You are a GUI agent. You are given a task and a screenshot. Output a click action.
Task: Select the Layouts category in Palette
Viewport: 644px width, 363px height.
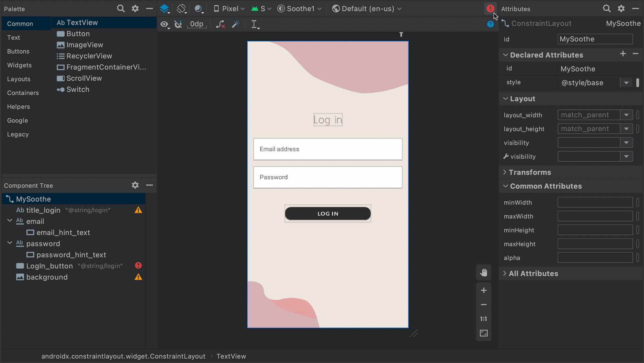coord(18,79)
